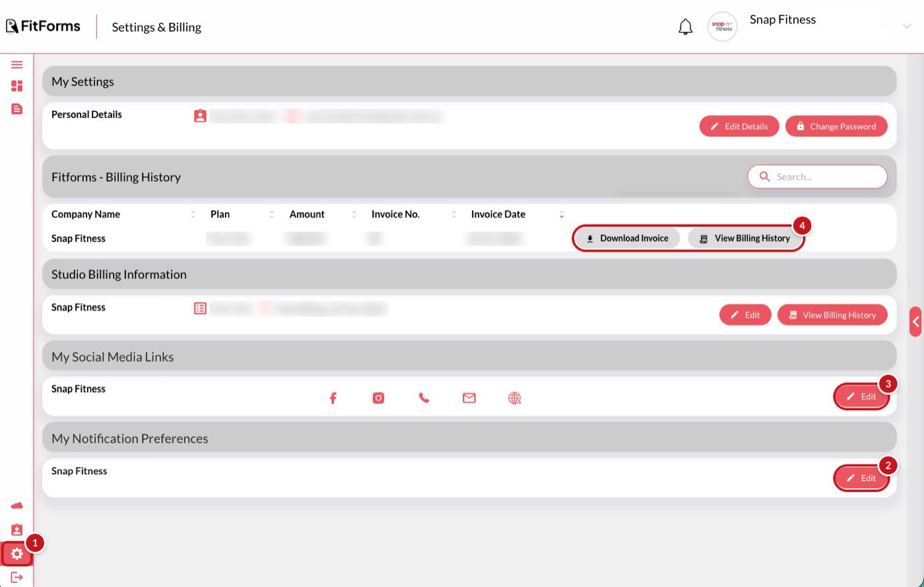Screen dimensions: 924x587
Task: Click grey View Billing History button in table row
Action: point(745,238)
